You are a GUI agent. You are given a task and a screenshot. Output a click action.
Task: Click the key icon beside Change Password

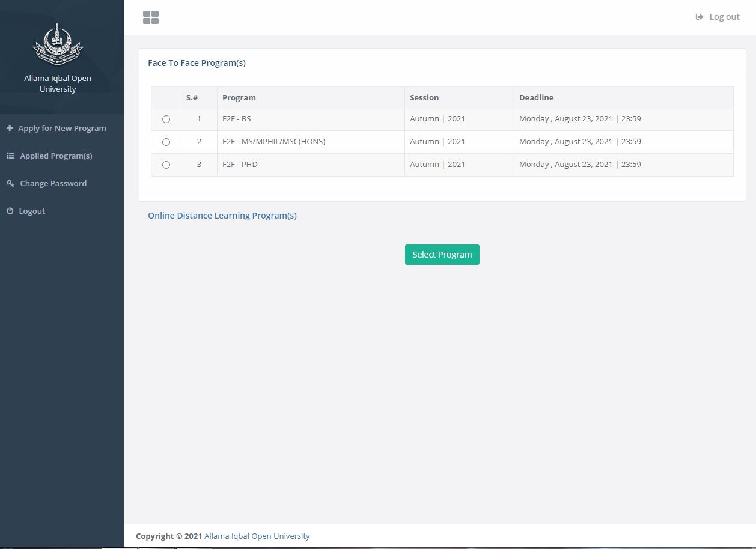tap(10, 183)
